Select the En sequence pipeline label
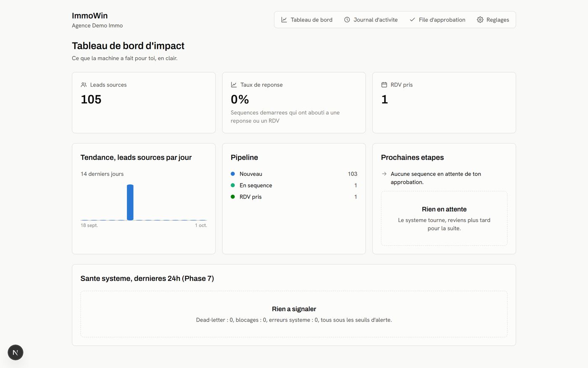The height and width of the screenshot is (368, 588). coord(256,185)
